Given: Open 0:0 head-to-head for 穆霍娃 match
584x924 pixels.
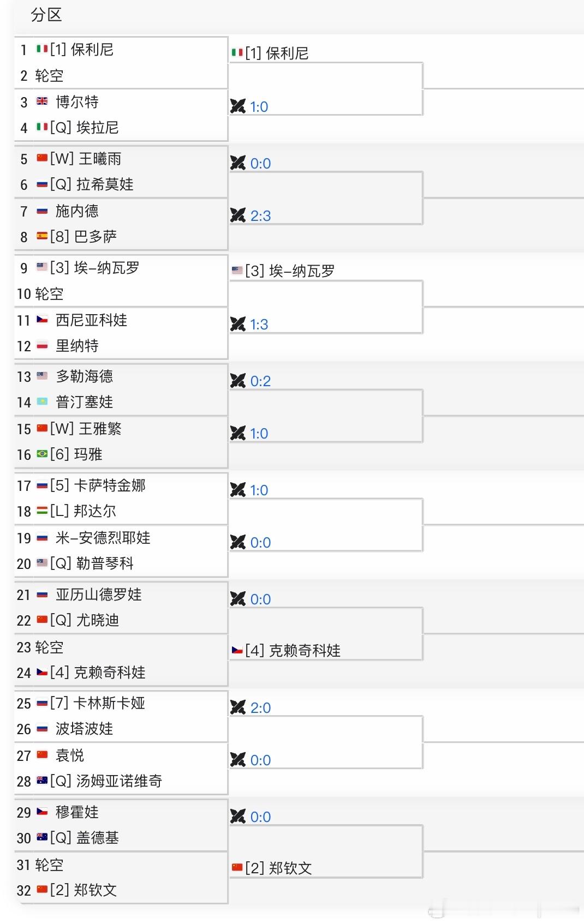Looking at the screenshot, I should (x=260, y=817).
